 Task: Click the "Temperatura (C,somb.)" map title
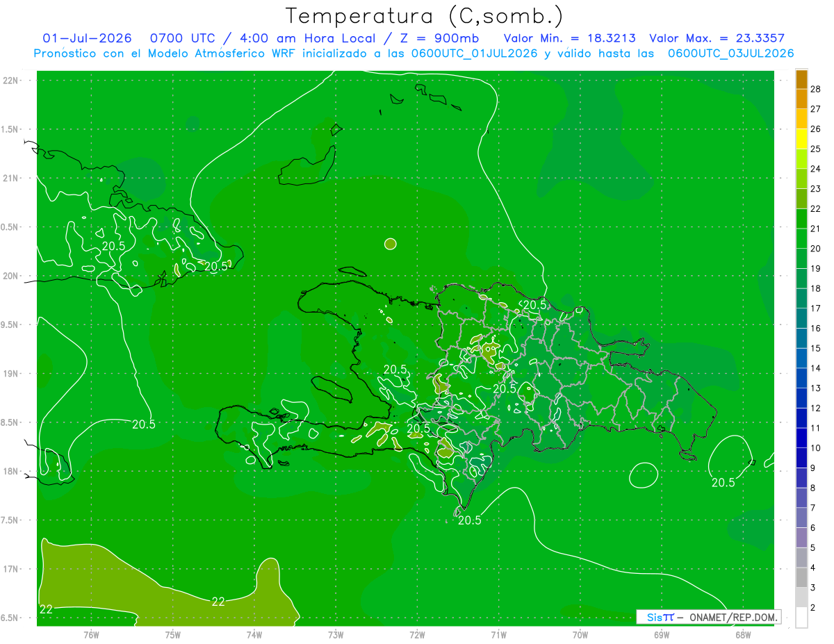(x=425, y=16)
